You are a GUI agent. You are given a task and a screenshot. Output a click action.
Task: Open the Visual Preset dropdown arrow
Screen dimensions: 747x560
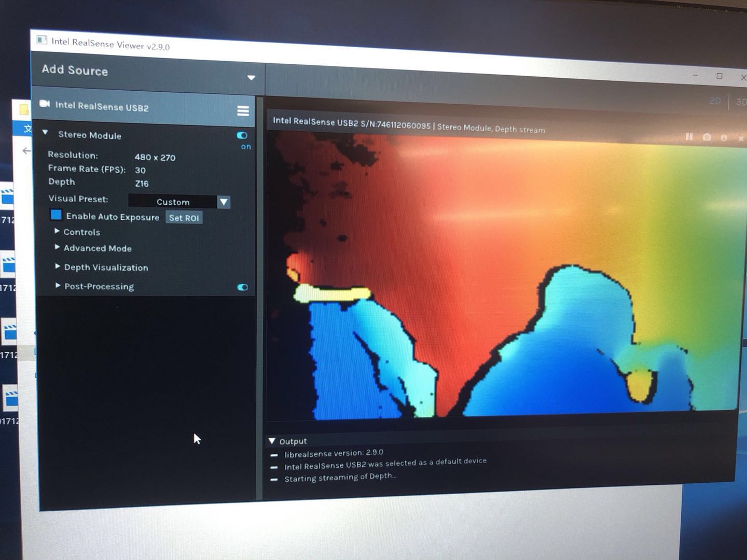(224, 202)
